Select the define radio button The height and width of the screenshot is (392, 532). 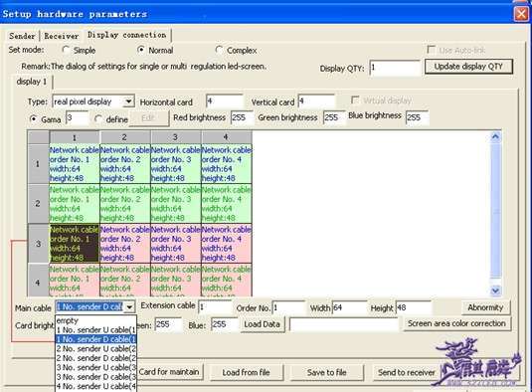point(98,119)
